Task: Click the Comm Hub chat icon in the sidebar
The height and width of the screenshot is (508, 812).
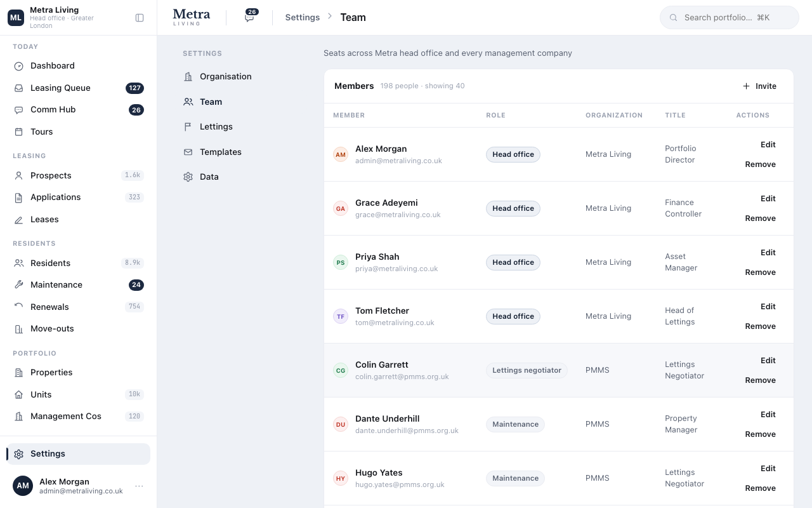Action: (18, 110)
